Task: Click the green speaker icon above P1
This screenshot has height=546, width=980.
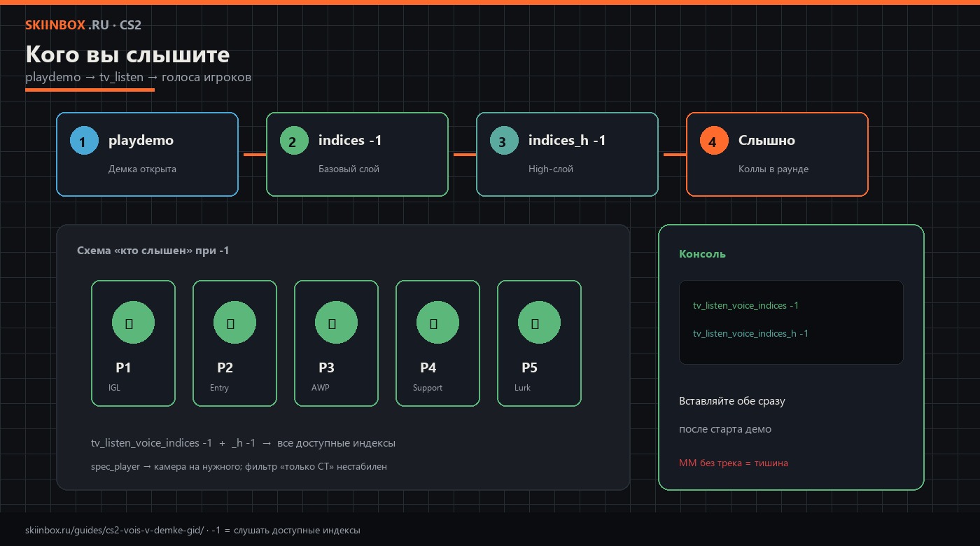Action: [133, 323]
